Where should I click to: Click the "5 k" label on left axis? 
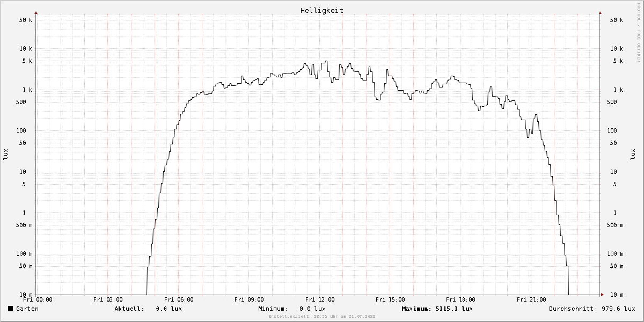(x=26, y=61)
